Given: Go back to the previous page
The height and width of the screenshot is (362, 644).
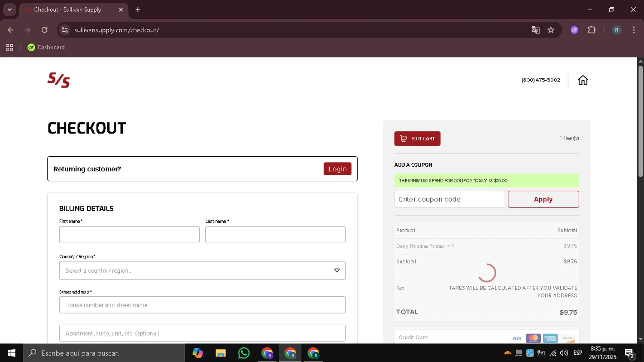Looking at the screenshot, I should (11, 30).
